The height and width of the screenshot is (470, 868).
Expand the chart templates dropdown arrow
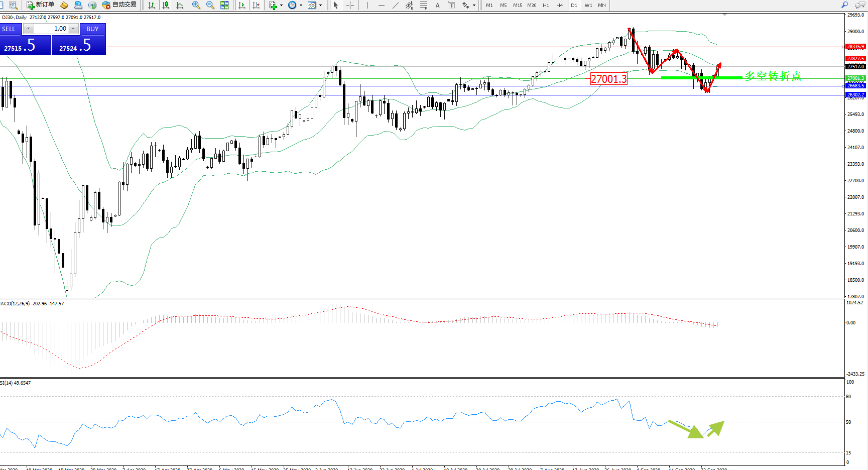coord(321,5)
